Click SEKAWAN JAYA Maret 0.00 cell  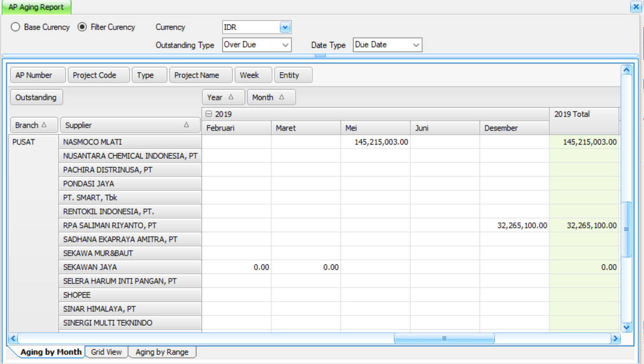306,267
